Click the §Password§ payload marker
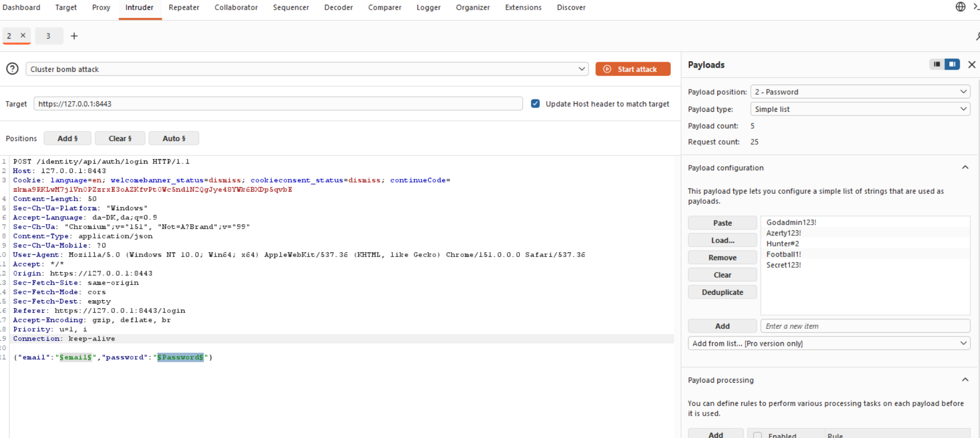This screenshot has height=438, width=980. (180, 357)
